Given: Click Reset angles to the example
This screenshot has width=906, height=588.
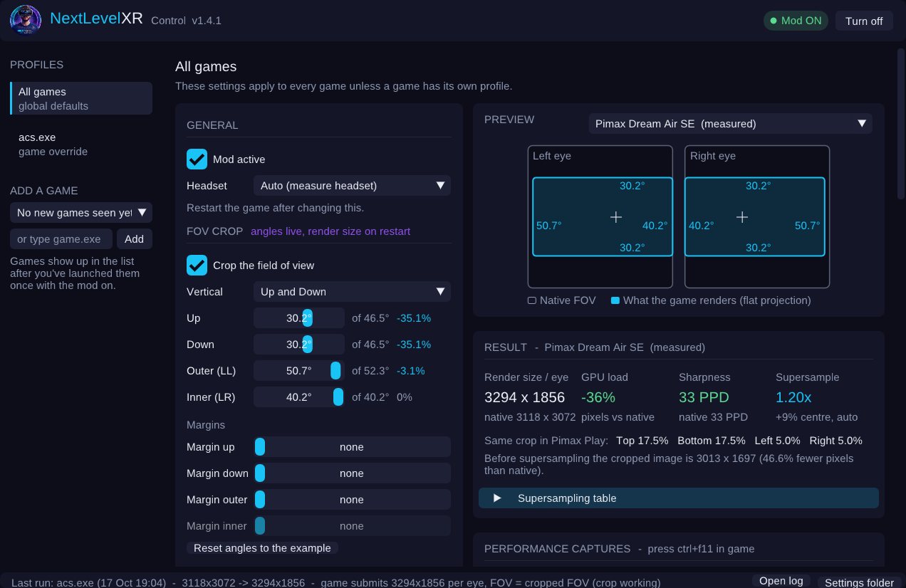Looking at the screenshot, I should 262,548.
